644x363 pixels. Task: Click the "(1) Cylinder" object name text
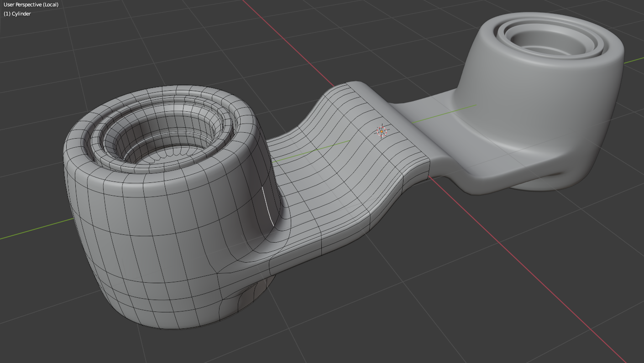tap(17, 14)
